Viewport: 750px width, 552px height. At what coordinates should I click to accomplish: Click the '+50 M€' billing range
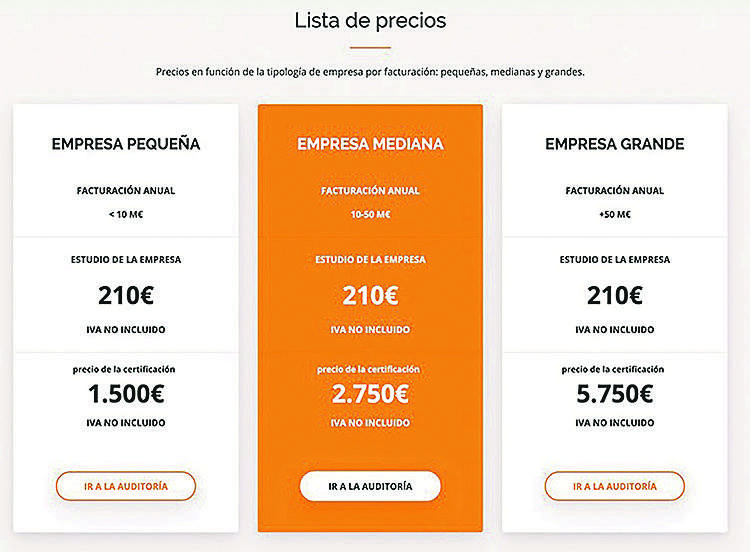[615, 214]
